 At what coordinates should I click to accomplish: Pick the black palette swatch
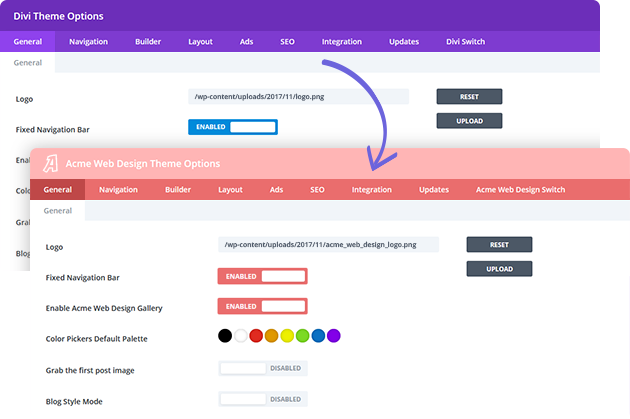225,335
